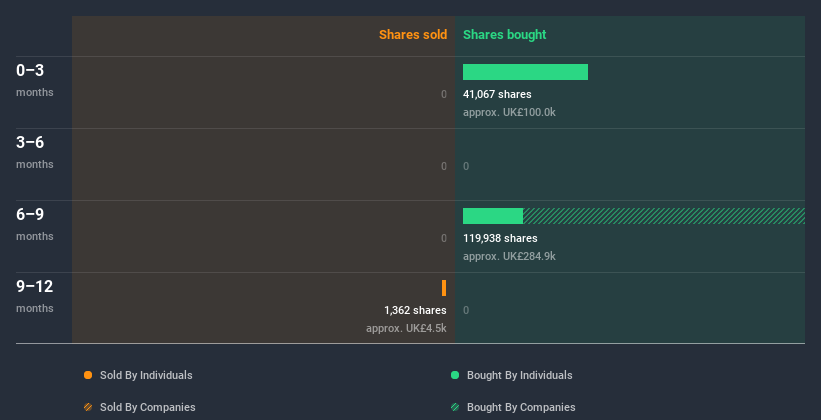Toggle the Bought By Companies legend label
Image resolution: width=821 pixels, height=420 pixels.
tap(521, 407)
